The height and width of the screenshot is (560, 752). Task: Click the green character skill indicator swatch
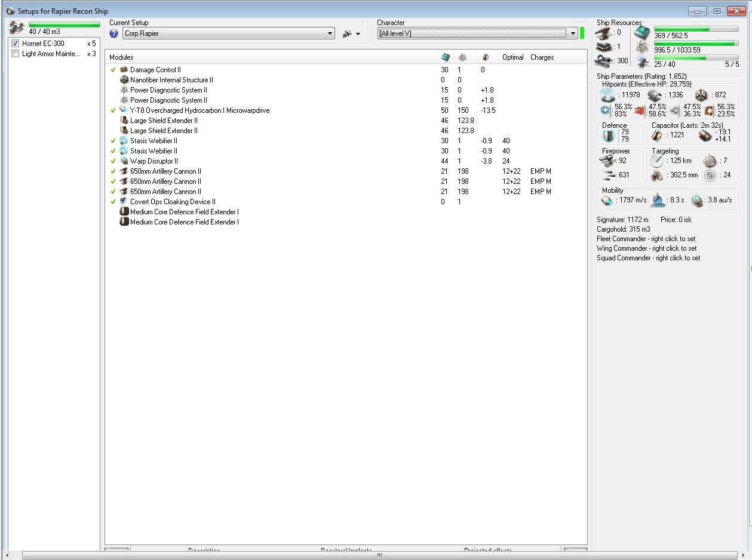tap(582, 33)
